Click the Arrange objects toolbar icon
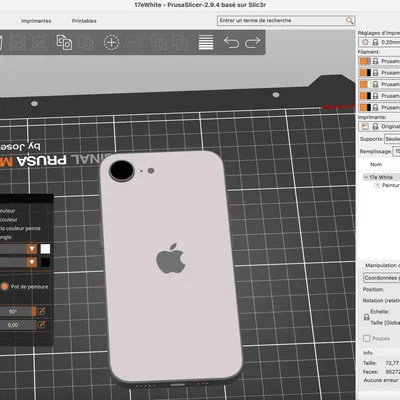This screenshot has width=400, height=400. coord(17,42)
